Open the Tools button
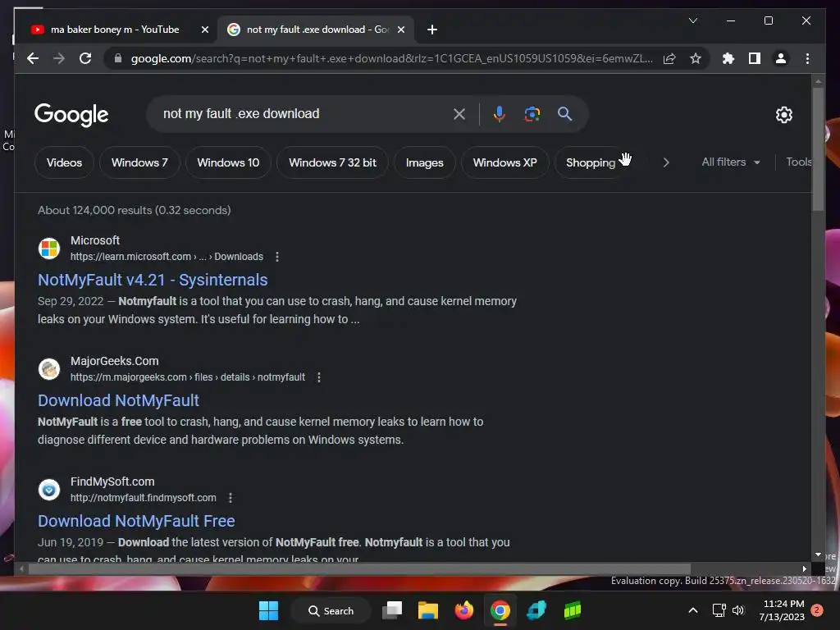 point(798,162)
